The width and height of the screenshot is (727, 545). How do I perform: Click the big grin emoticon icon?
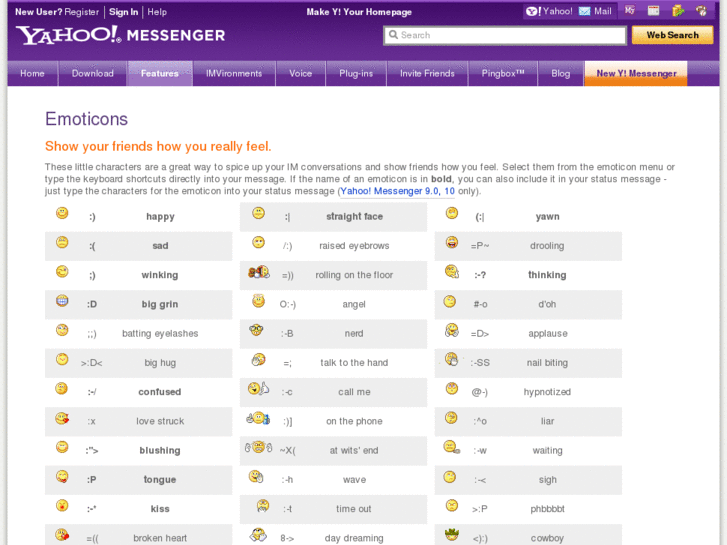(x=62, y=301)
